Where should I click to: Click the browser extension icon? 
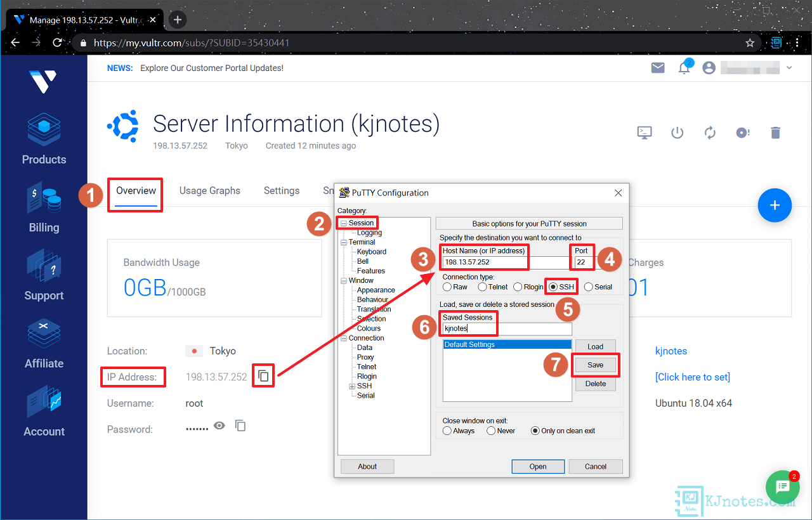(x=776, y=42)
